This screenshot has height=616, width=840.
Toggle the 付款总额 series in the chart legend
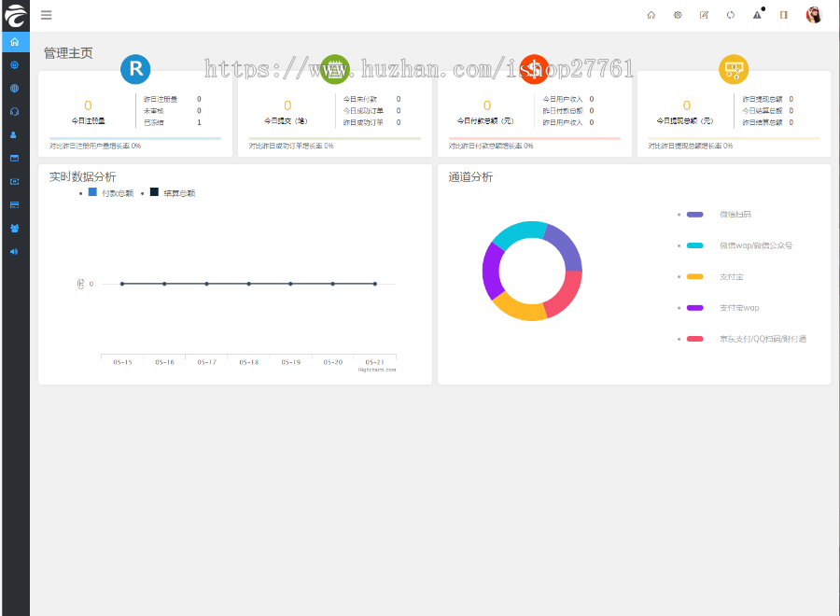tap(111, 193)
